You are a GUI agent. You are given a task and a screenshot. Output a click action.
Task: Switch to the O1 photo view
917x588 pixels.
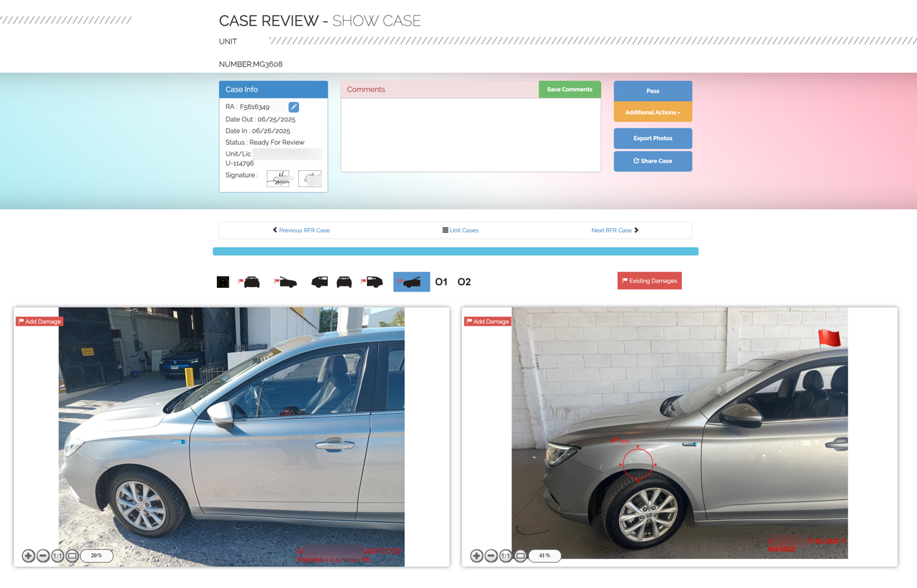click(x=441, y=282)
